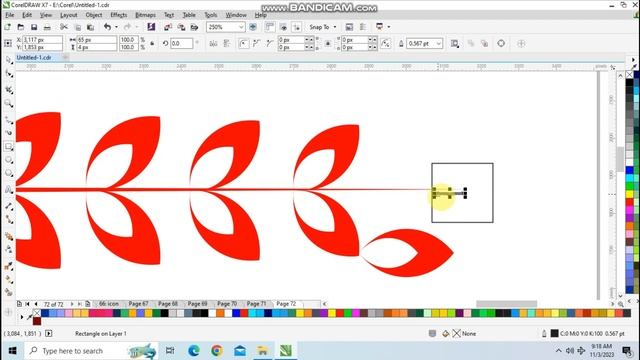Switch to the Page 71 tab
Image resolution: width=640 pixels, height=360 pixels.
256,304
